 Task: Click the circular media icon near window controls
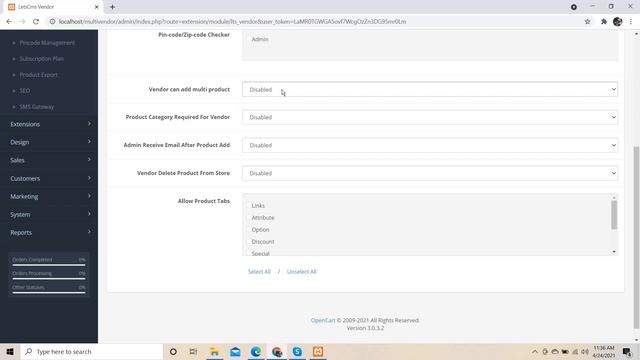(x=573, y=7)
